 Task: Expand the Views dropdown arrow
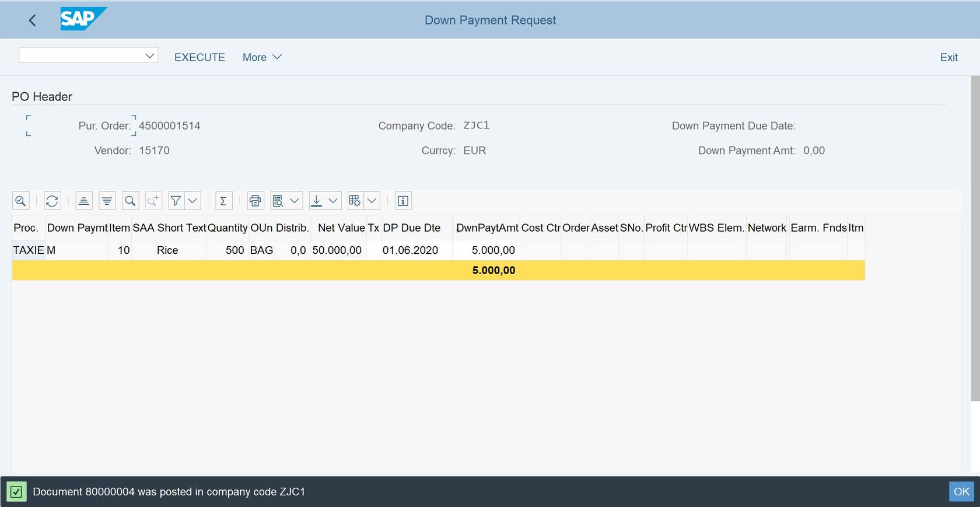click(x=295, y=201)
